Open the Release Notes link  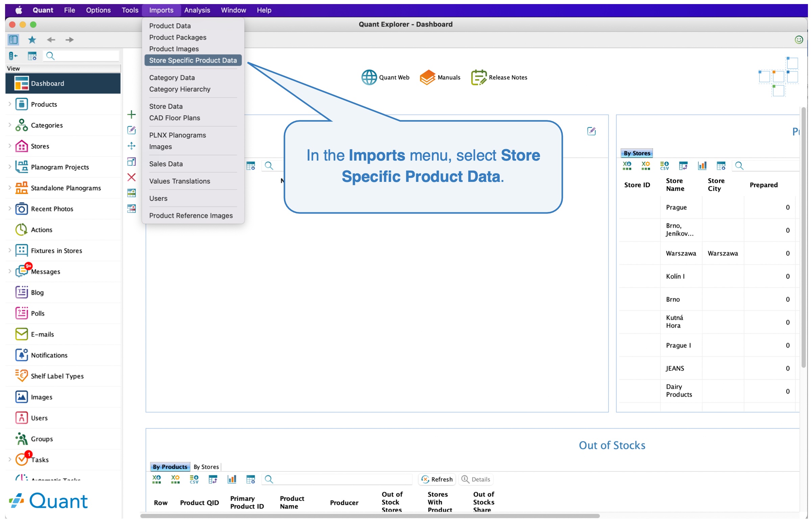click(x=499, y=78)
